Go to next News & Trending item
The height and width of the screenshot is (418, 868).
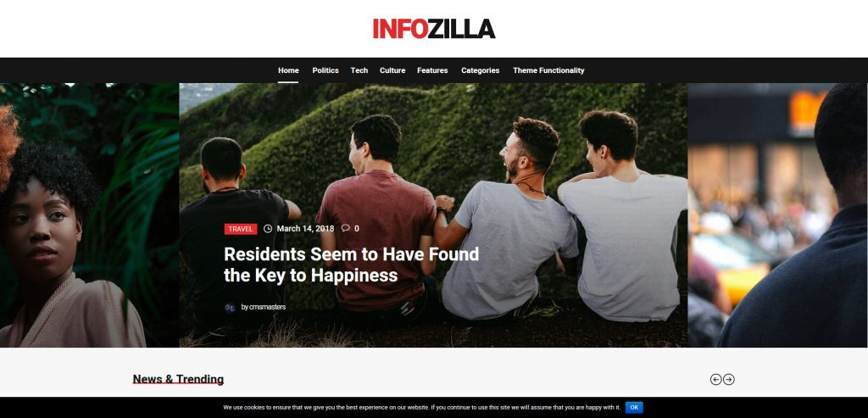coord(729,379)
